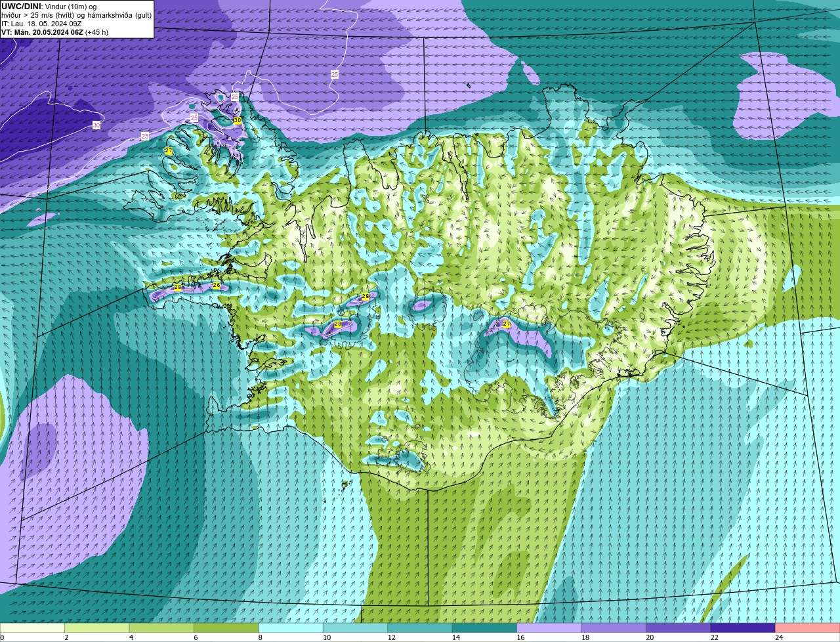Click the "(+45 h)" forecast offset text
Image resolution: width=840 pixels, height=642 pixels.
(97, 32)
